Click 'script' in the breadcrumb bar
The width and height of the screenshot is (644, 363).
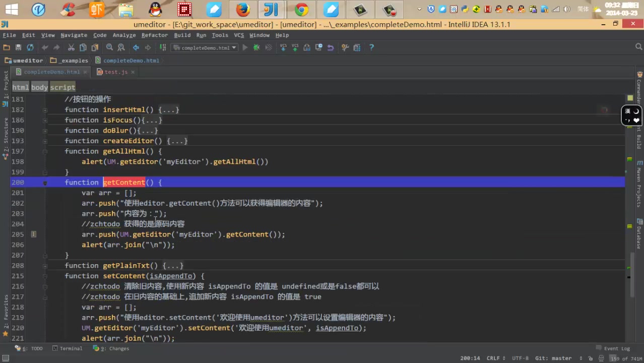[62, 87]
